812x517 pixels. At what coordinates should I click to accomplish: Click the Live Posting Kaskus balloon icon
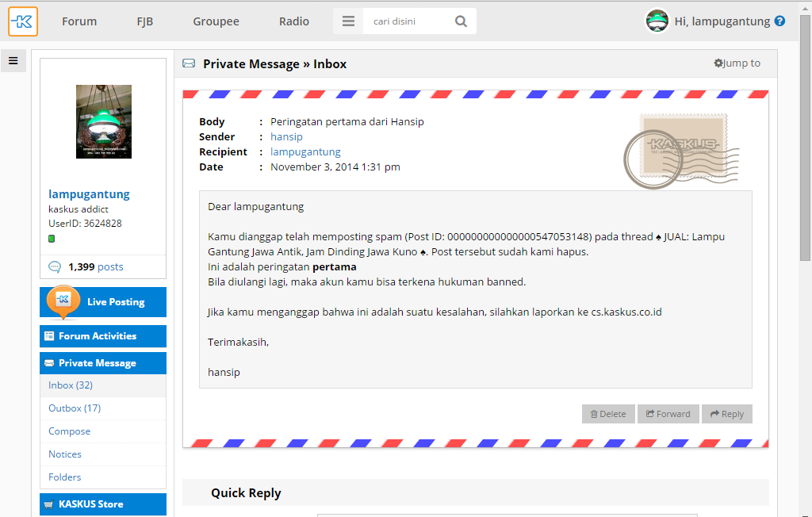(63, 301)
